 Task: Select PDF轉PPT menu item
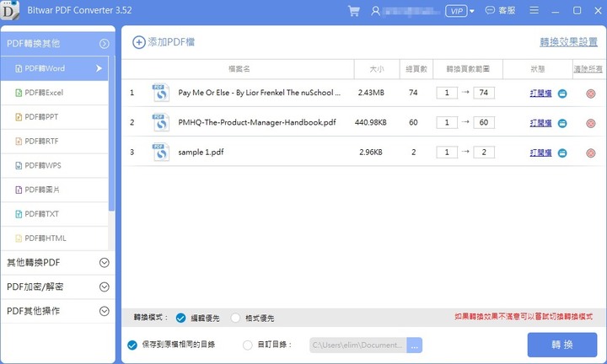54,117
